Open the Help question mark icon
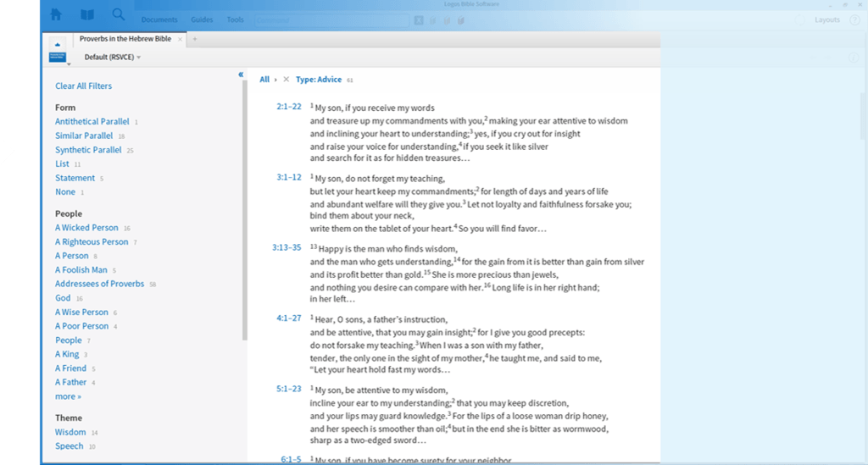 [854, 20]
